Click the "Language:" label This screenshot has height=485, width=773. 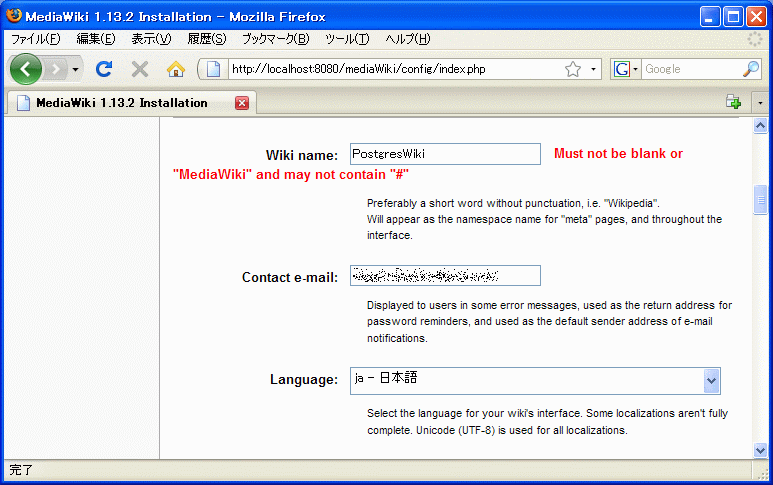coord(304,380)
